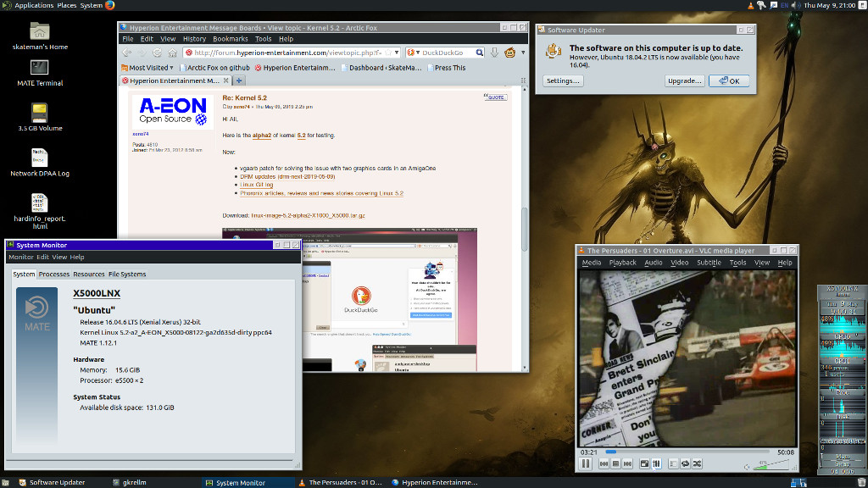Click the Upgrade... button in Software Updater

coord(685,80)
